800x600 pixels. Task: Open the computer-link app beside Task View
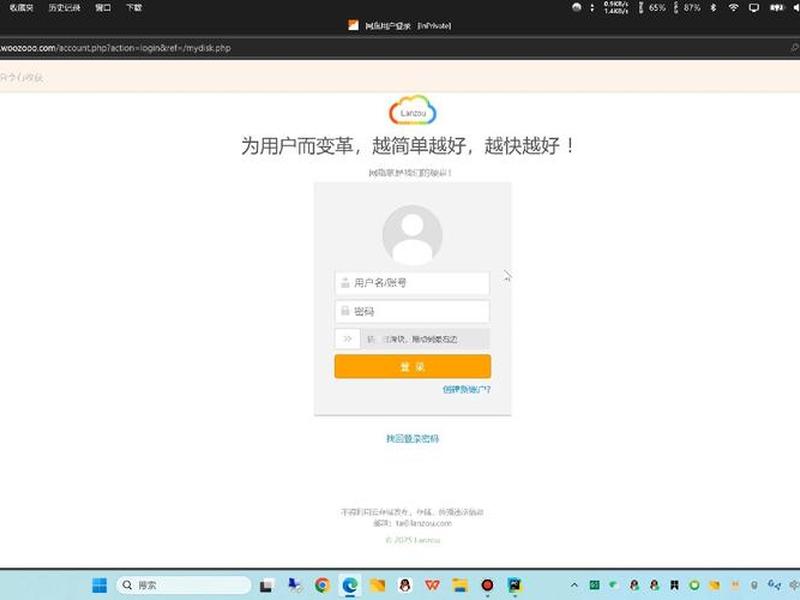(294, 585)
